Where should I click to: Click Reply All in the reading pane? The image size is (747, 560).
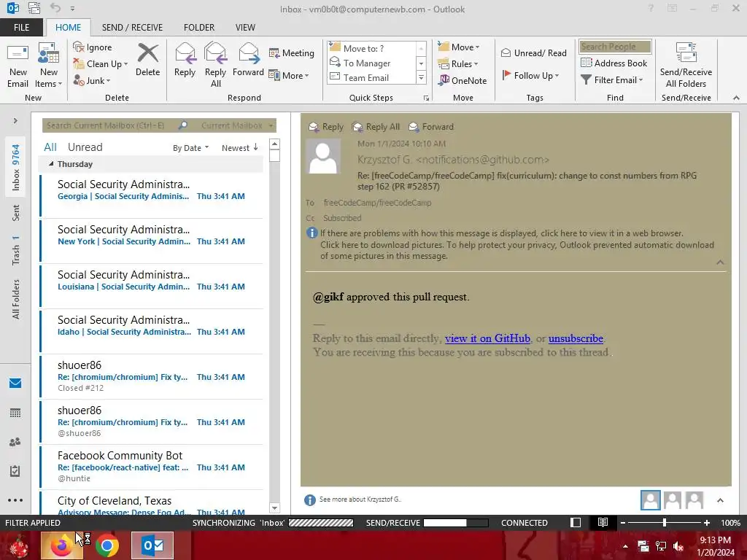[x=376, y=127]
